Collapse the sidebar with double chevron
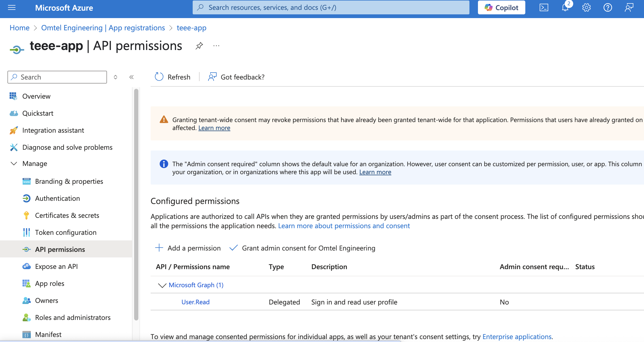This screenshot has width=644, height=342. (131, 77)
